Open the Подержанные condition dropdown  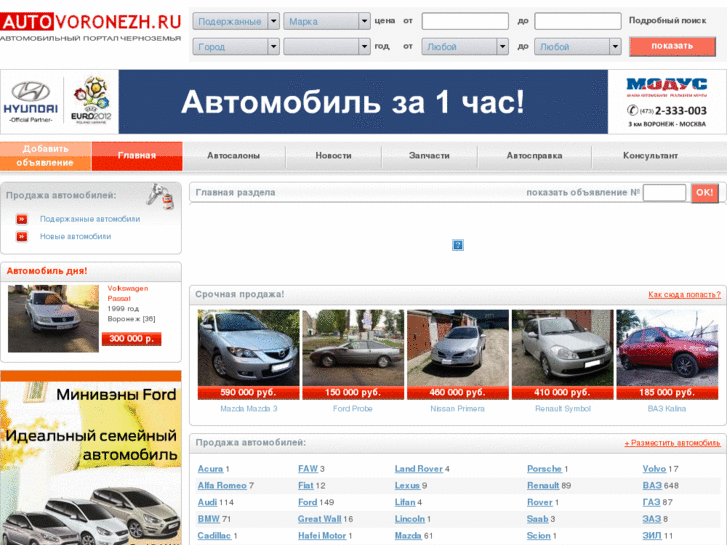click(x=235, y=21)
